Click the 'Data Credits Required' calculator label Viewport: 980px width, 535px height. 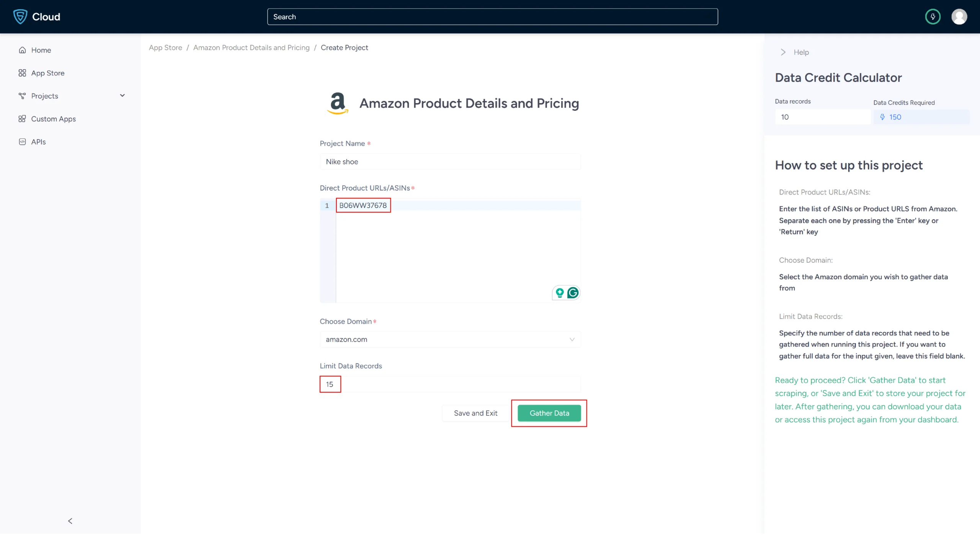click(x=904, y=103)
